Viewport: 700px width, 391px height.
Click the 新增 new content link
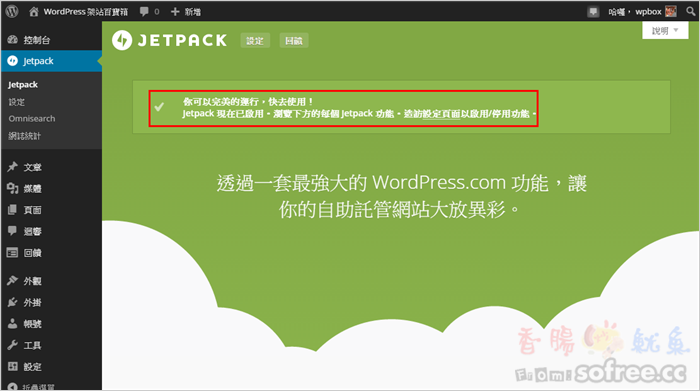click(x=192, y=12)
